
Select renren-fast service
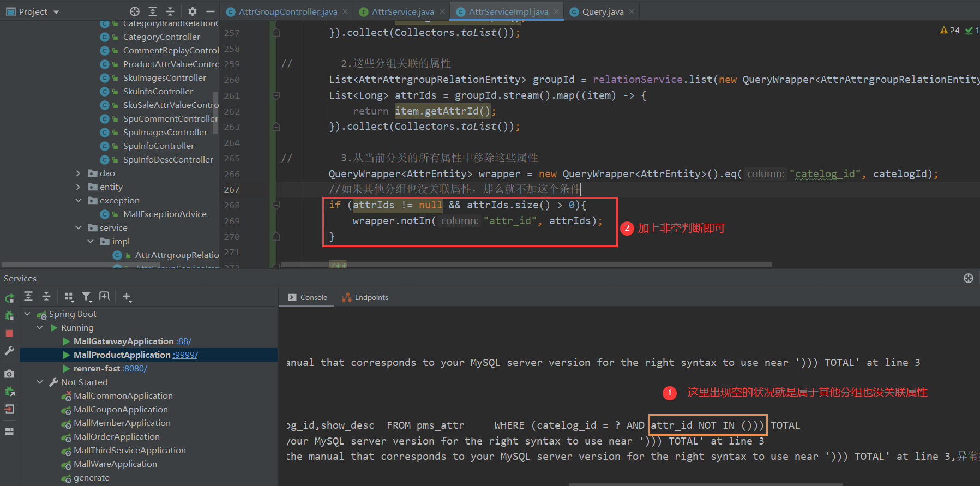(97, 368)
